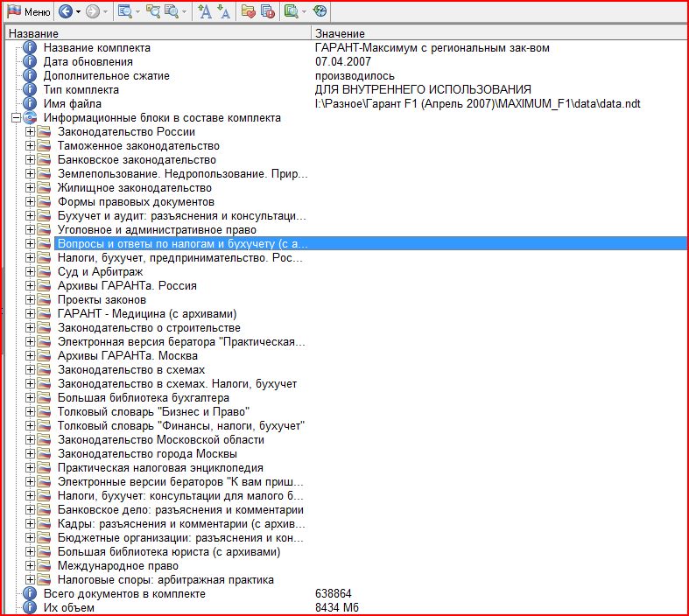Select ГАРАНТ - Медицина (с архивами)

tap(147, 314)
